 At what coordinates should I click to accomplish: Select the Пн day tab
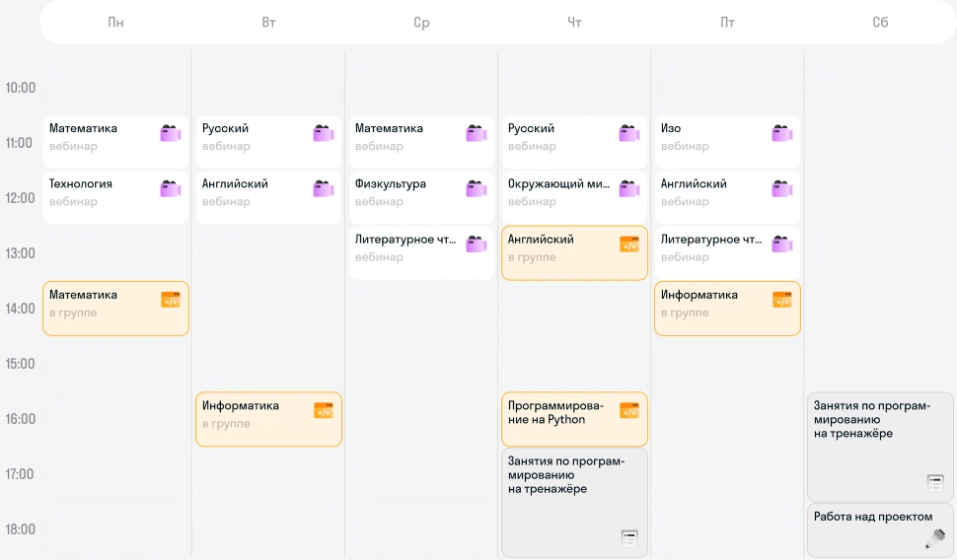(x=116, y=23)
